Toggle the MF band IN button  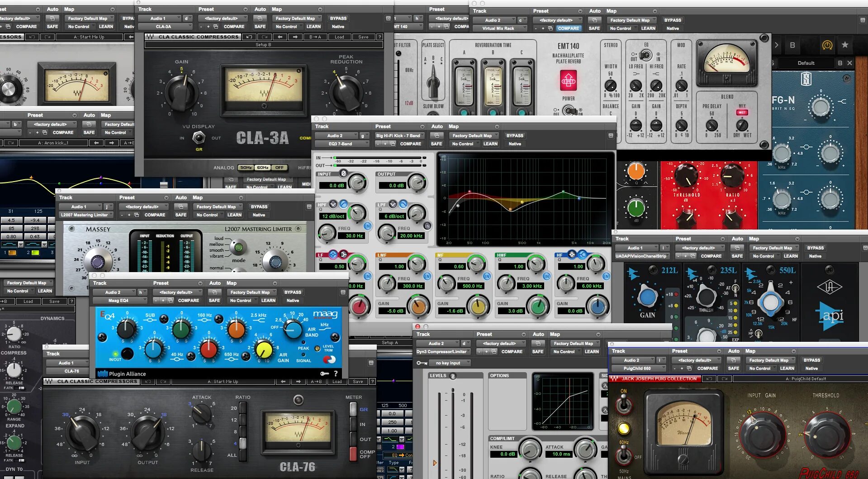[487, 276]
